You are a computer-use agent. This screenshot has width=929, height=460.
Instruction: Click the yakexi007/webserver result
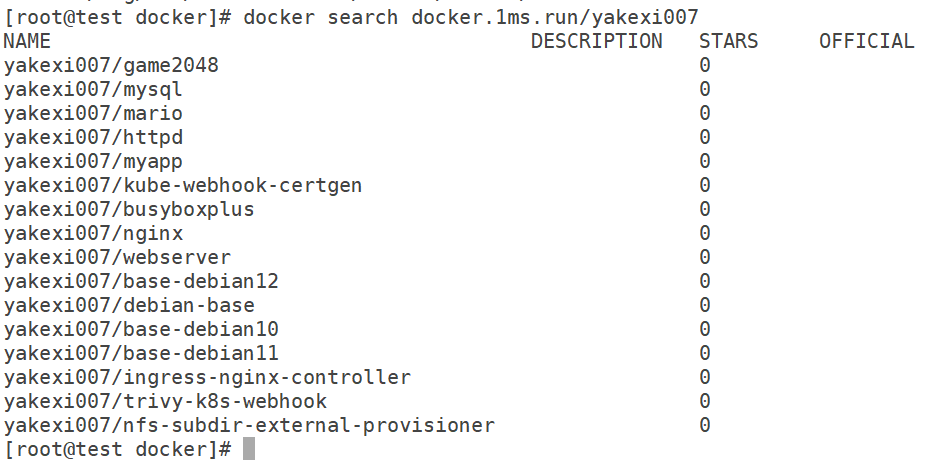[x=117, y=257]
